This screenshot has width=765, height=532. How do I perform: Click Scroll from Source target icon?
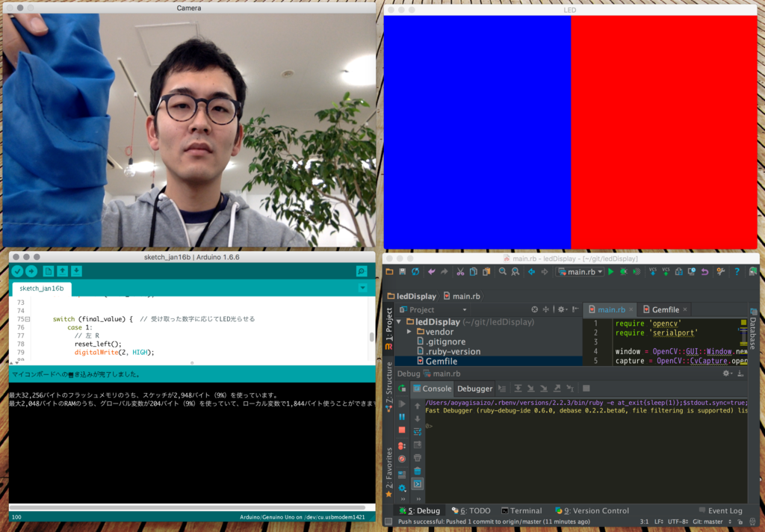tap(535, 309)
